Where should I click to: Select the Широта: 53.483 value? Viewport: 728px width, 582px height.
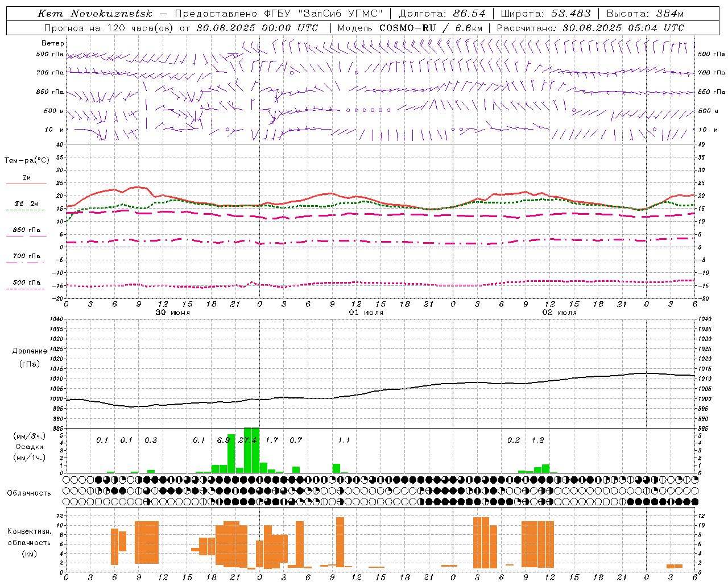pyautogui.click(x=545, y=14)
